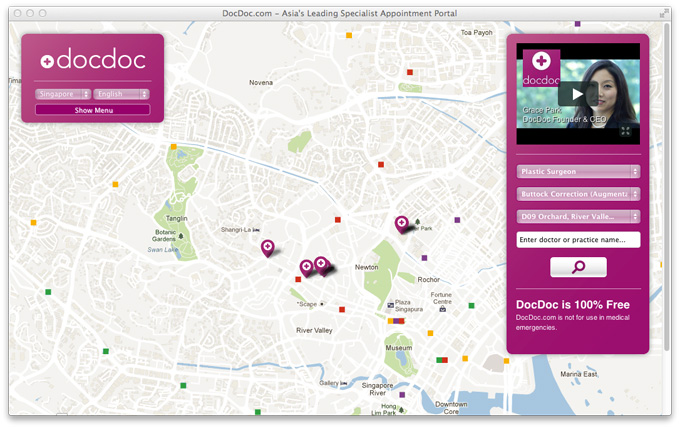This screenshot has width=680, height=428.
Task: Click the *Scape map marker
Action: click(x=322, y=304)
